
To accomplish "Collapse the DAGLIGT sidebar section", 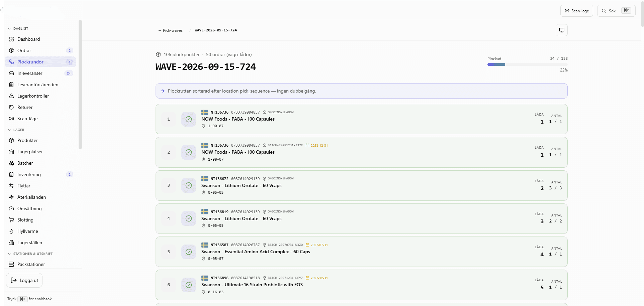I will 18,29.
